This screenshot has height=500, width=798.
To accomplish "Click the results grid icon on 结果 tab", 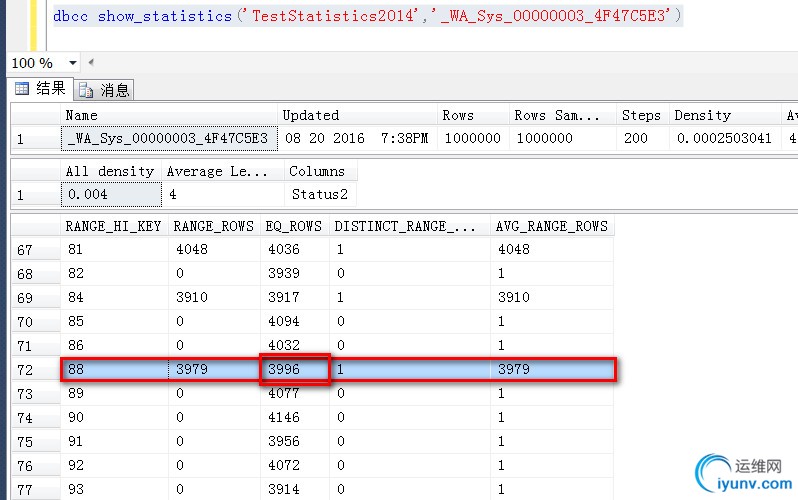I will 22,89.
